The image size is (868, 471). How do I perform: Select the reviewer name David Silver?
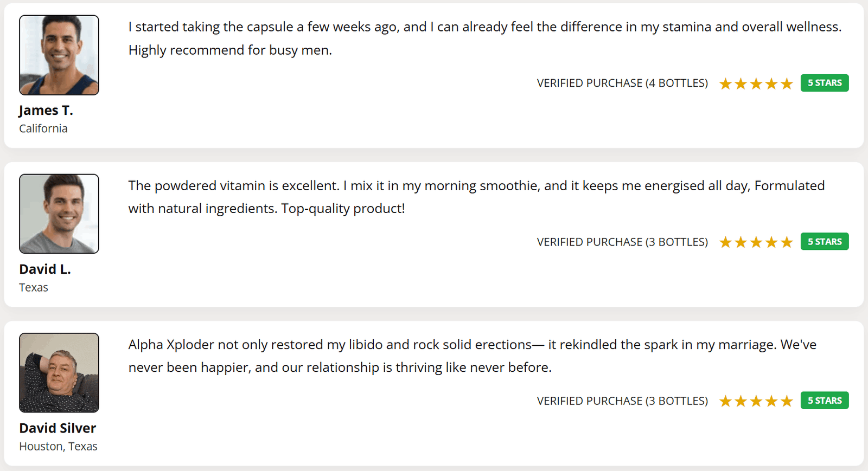tap(58, 428)
